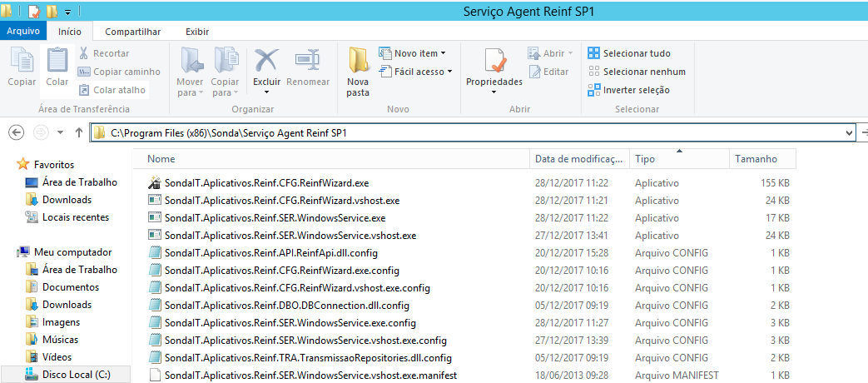Screen dimensions: 868x383
Task: Switch to the Exibir ribbon tab
Action: point(197,32)
